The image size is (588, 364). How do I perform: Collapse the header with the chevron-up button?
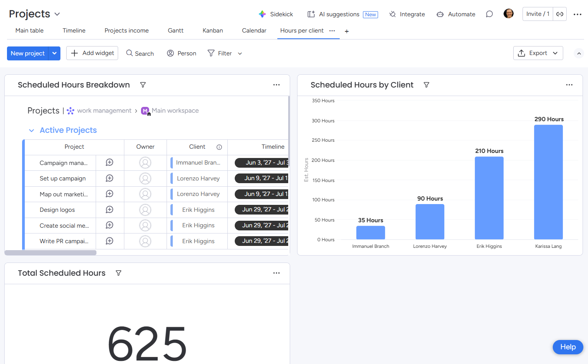coord(579,53)
